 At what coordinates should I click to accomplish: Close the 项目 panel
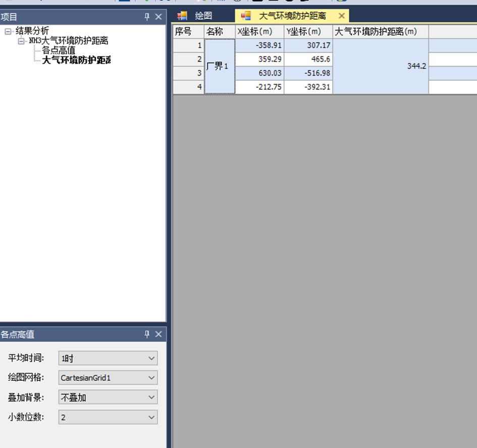coord(158,17)
